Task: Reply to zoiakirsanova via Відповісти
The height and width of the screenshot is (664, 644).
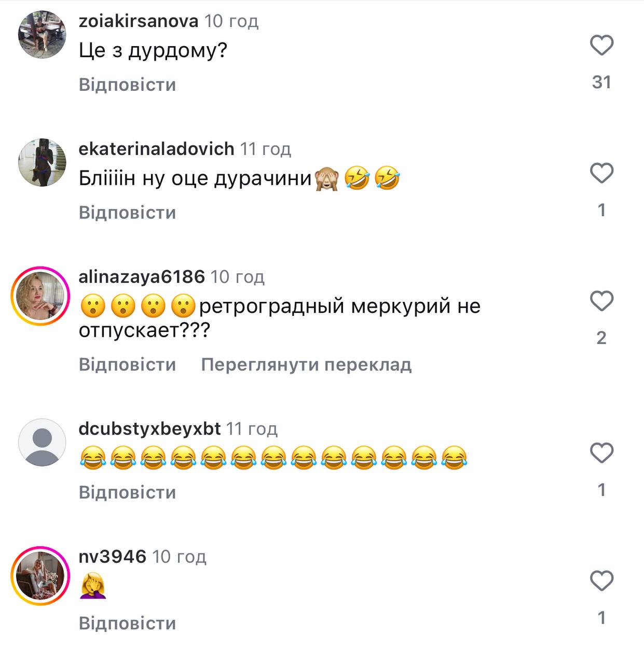Action: point(128,85)
